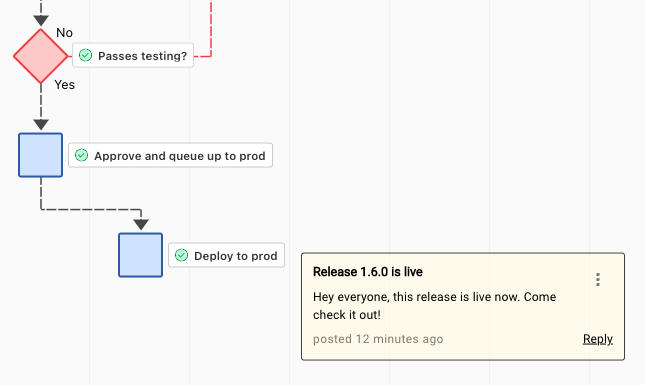645x385 pixels.
Task: Click the green checkmark on 'Passes testing?'
Action: [86, 55]
